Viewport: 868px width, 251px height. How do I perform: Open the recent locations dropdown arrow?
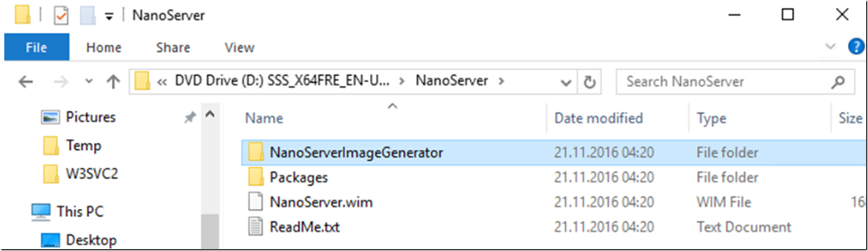[x=89, y=81]
